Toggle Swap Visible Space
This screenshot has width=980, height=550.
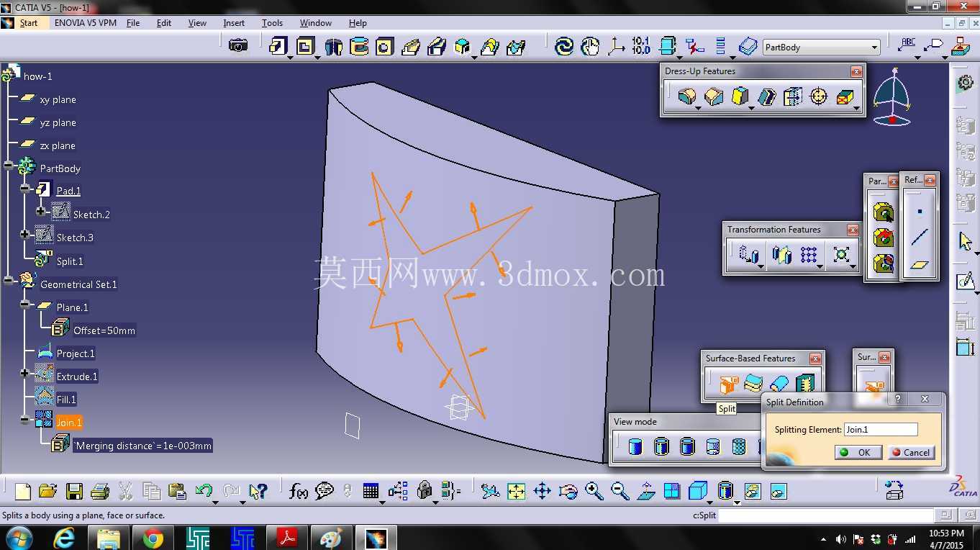point(778,491)
